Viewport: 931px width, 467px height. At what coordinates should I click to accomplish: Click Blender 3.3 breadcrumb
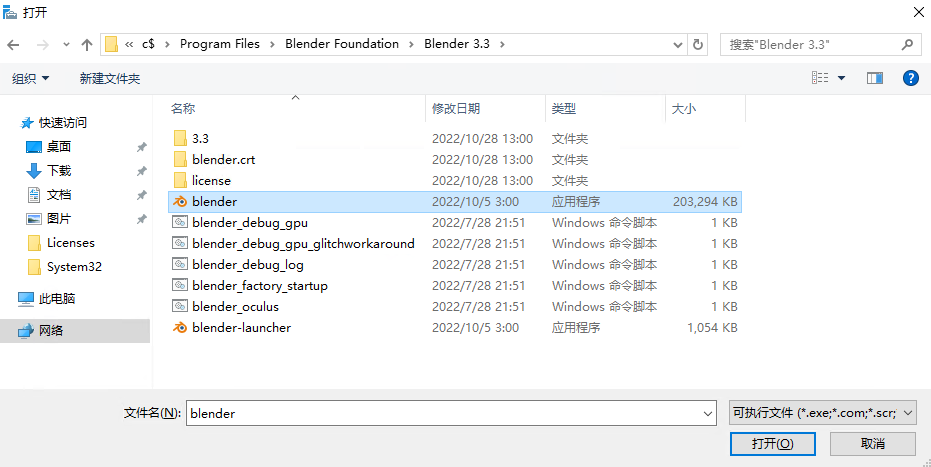point(457,44)
